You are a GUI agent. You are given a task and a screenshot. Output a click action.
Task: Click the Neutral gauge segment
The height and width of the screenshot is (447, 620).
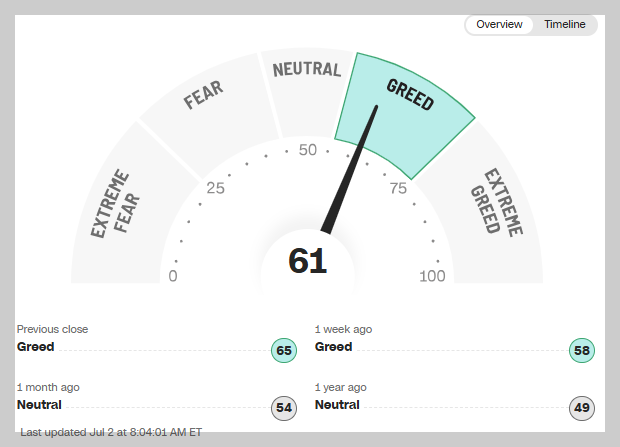(x=306, y=93)
